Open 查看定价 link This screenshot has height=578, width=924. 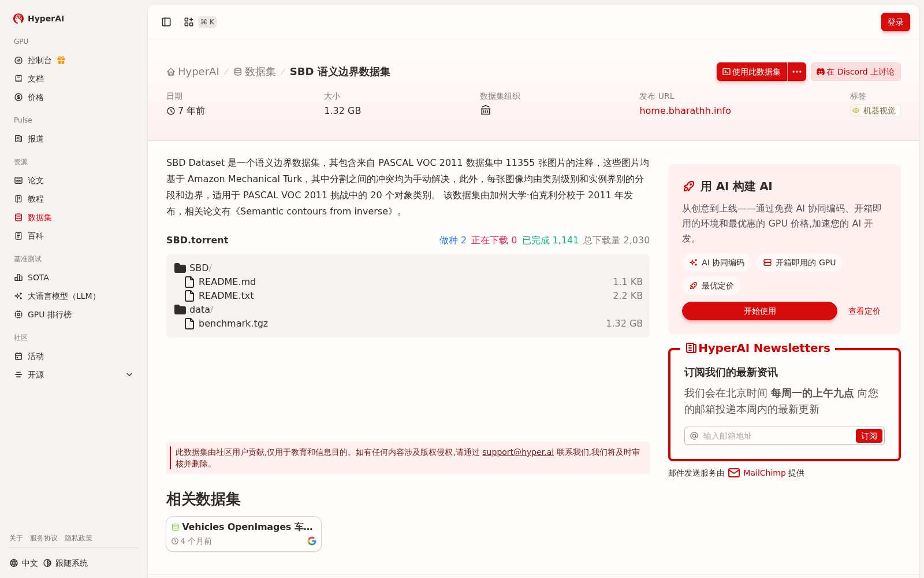pos(865,311)
